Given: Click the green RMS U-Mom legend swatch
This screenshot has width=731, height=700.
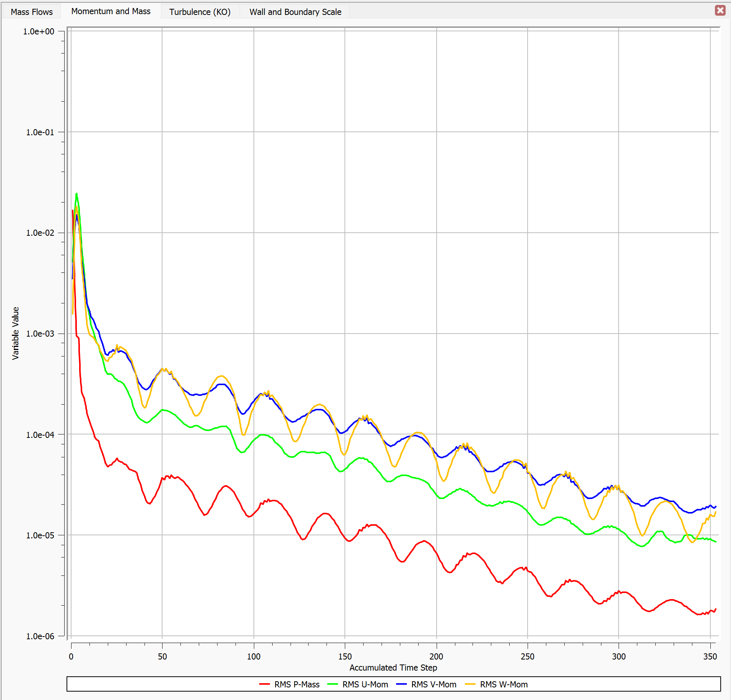Looking at the screenshot, I should pyautogui.click(x=333, y=684).
